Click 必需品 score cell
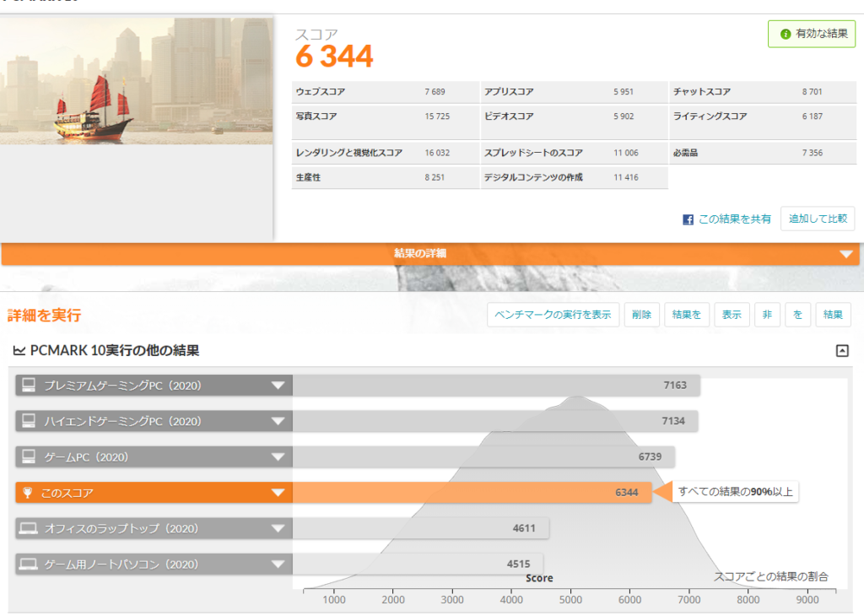The height and width of the screenshot is (616, 864). click(763, 153)
